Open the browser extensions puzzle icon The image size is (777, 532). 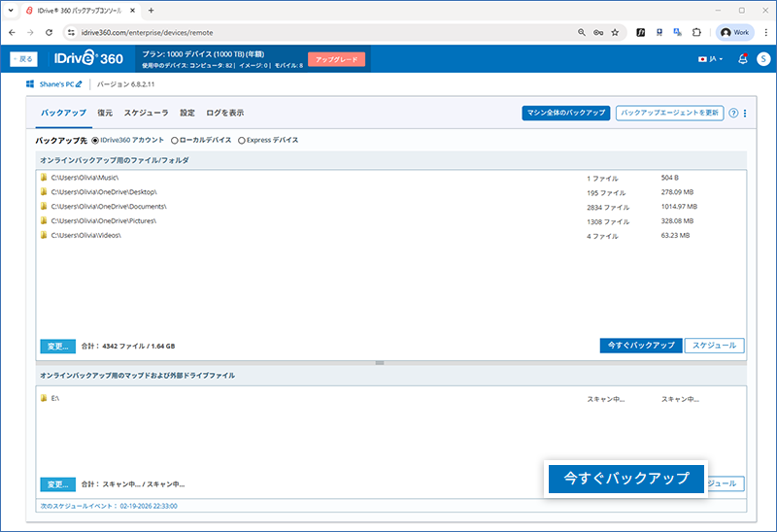696,32
